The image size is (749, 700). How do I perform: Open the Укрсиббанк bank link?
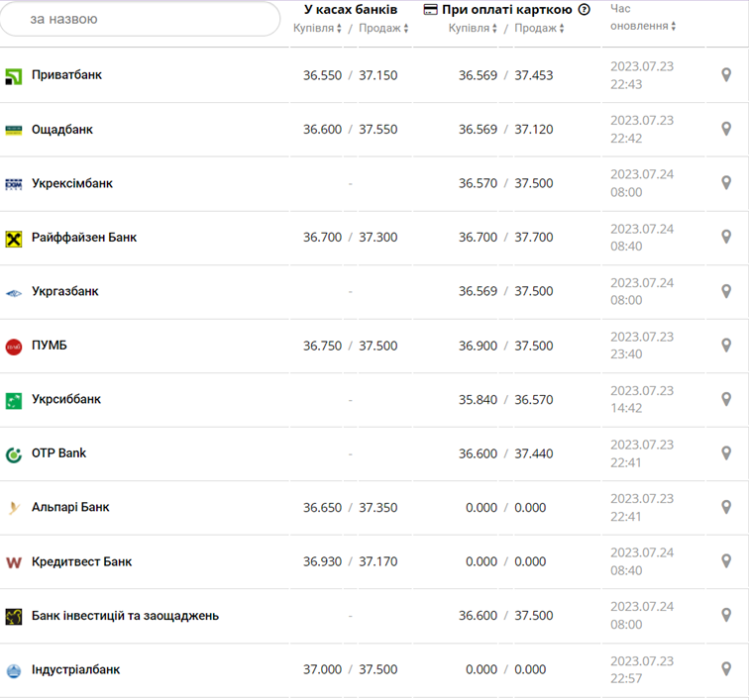(x=66, y=400)
